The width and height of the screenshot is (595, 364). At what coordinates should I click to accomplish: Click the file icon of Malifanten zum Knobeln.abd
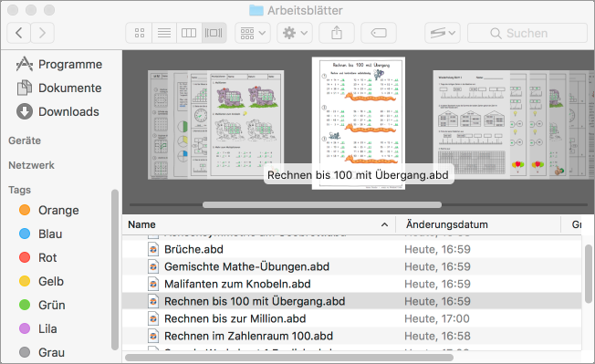tap(153, 284)
